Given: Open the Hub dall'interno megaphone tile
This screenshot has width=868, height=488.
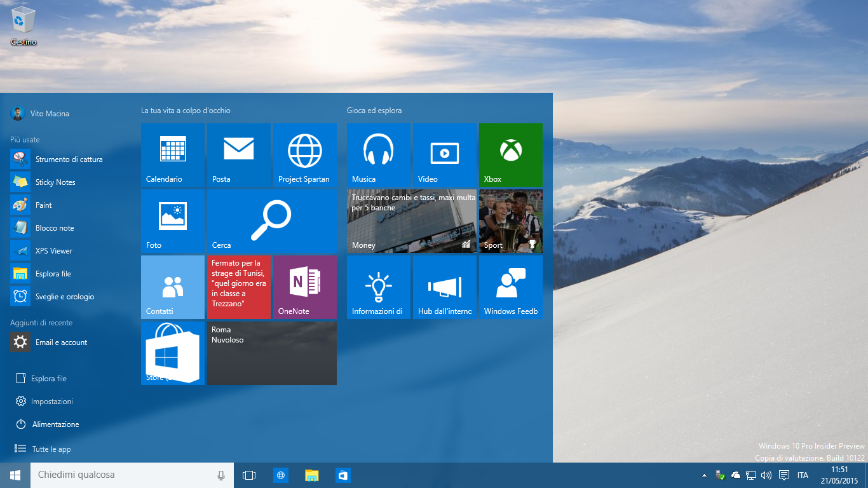Looking at the screenshot, I should (x=445, y=287).
